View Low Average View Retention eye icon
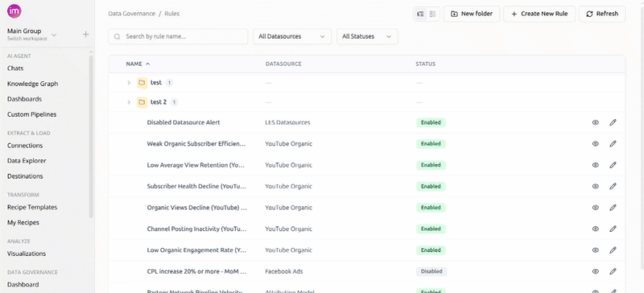Viewport: 644px width, 293px height. [x=596, y=165]
